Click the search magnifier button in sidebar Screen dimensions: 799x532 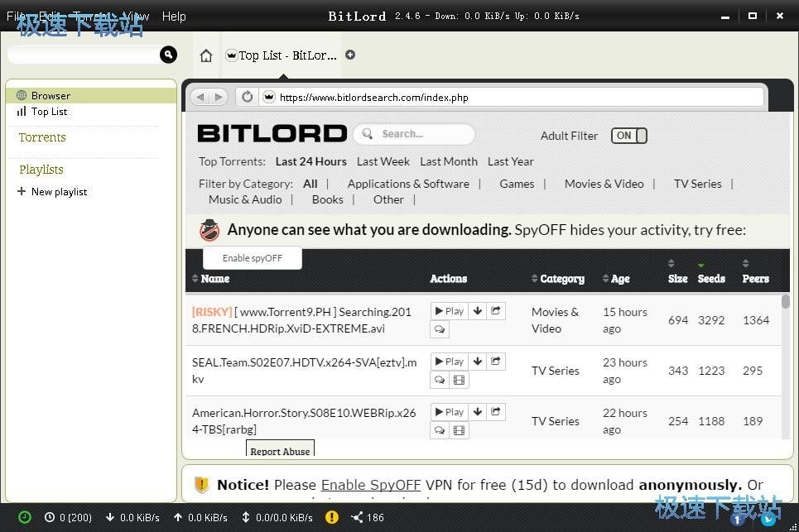(168, 55)
